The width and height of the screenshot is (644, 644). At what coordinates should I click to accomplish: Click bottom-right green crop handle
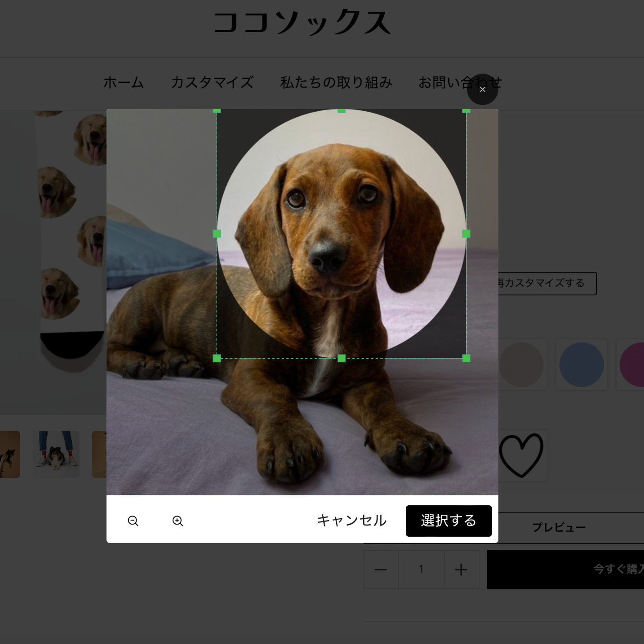point(466,358)
